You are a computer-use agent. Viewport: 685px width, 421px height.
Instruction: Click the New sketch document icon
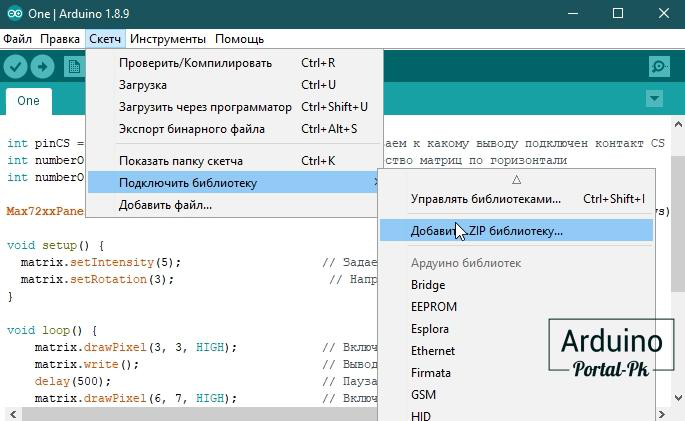[x=74, y=67]
